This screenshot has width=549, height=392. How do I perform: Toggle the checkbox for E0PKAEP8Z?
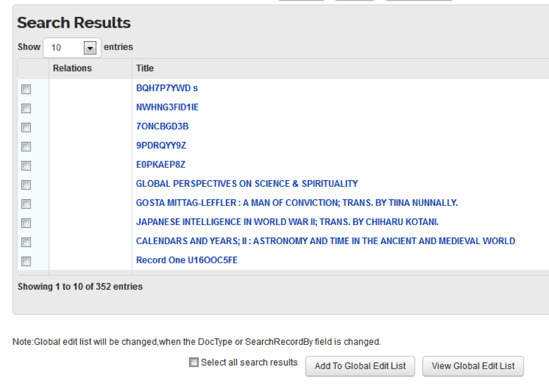pos(26,166)
